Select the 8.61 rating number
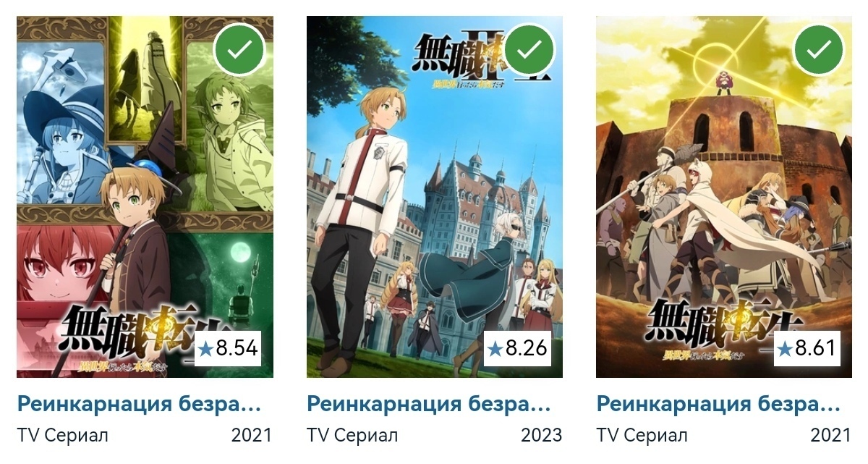The height and width of the screenshot is (464, 868). [816, 349]
